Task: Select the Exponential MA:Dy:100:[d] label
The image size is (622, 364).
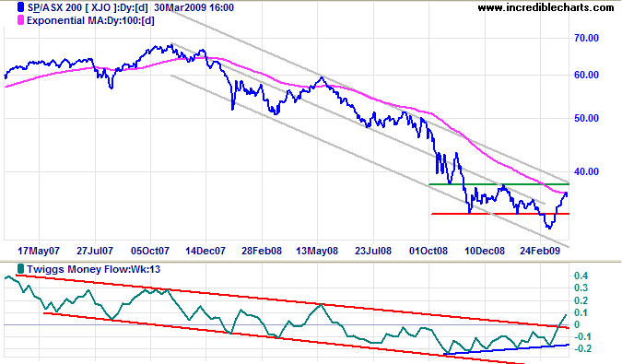Action: [x=90, y=20]
